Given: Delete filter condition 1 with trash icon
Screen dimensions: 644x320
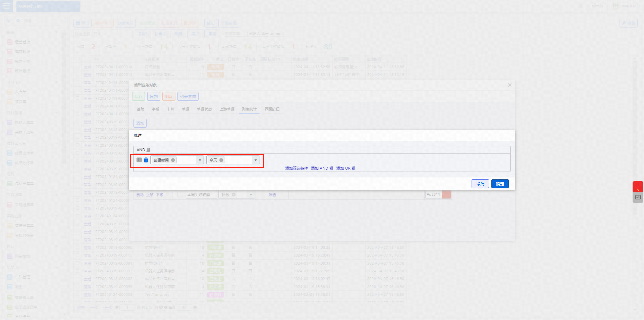Looking at the screenshot, I should [x=146, y=160].
